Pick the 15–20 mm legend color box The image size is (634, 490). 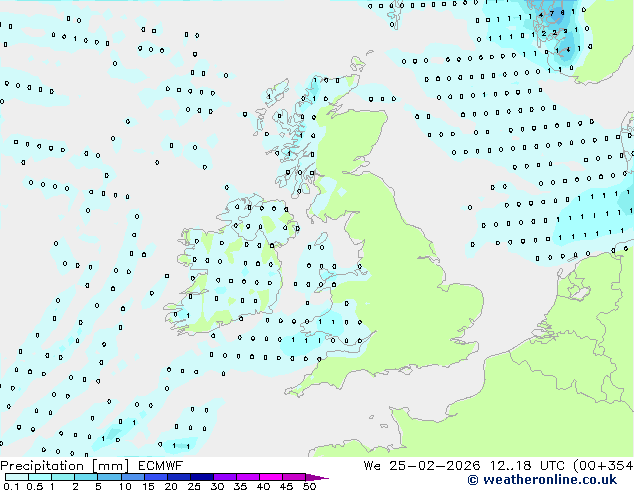tap(155, 477)
